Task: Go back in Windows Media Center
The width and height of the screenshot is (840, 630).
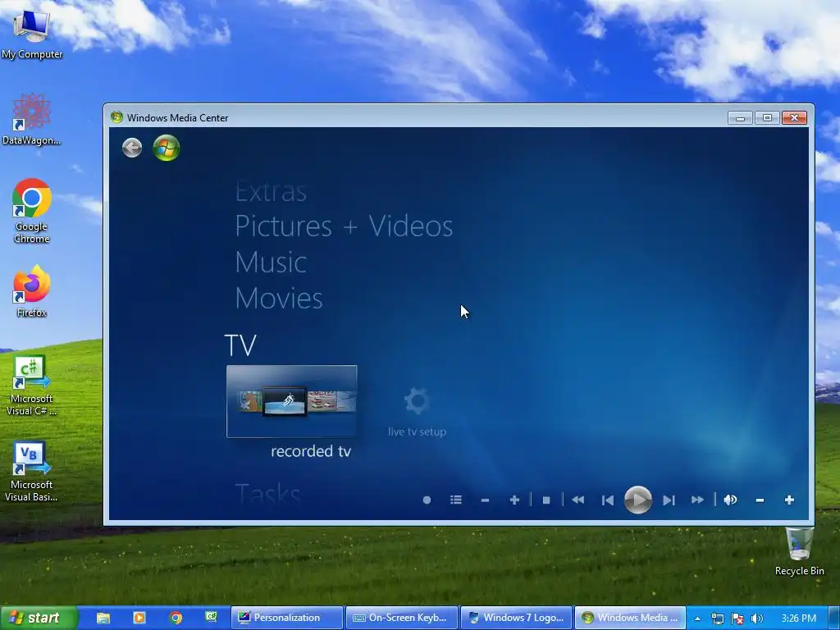Action: [x=132, y=148]
